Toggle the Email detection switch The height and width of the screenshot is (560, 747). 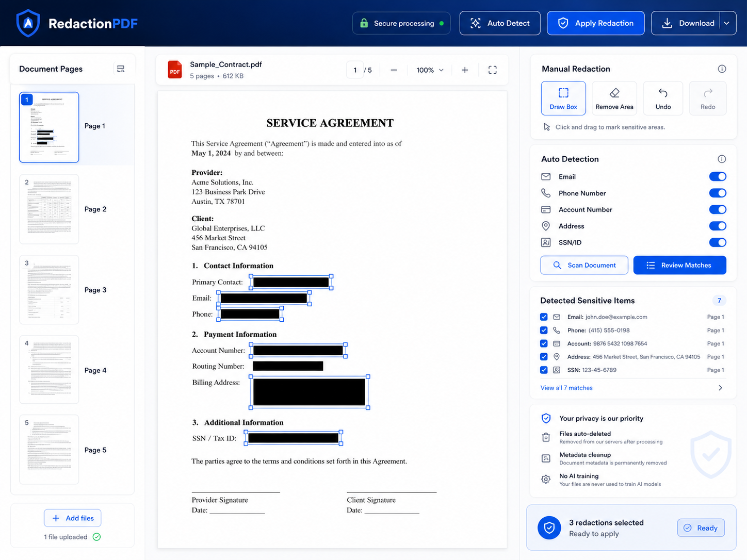coord(718,176)
